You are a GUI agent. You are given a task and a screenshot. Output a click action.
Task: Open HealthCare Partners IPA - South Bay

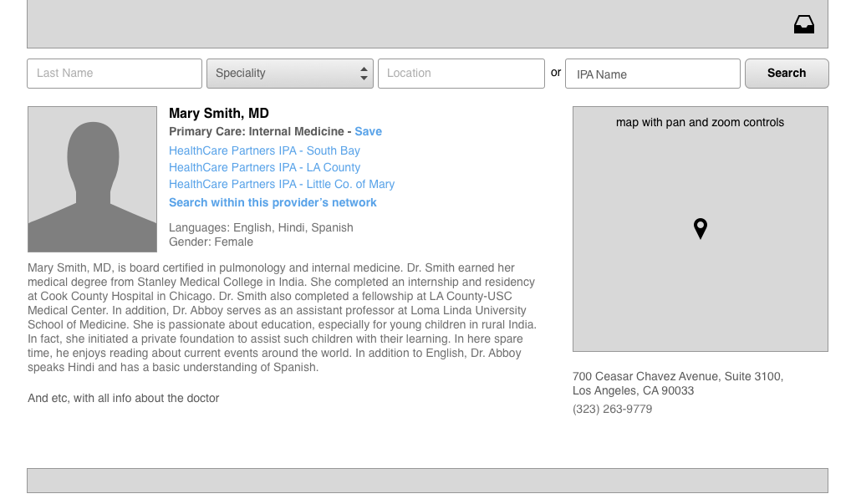[x=264, y=150]
